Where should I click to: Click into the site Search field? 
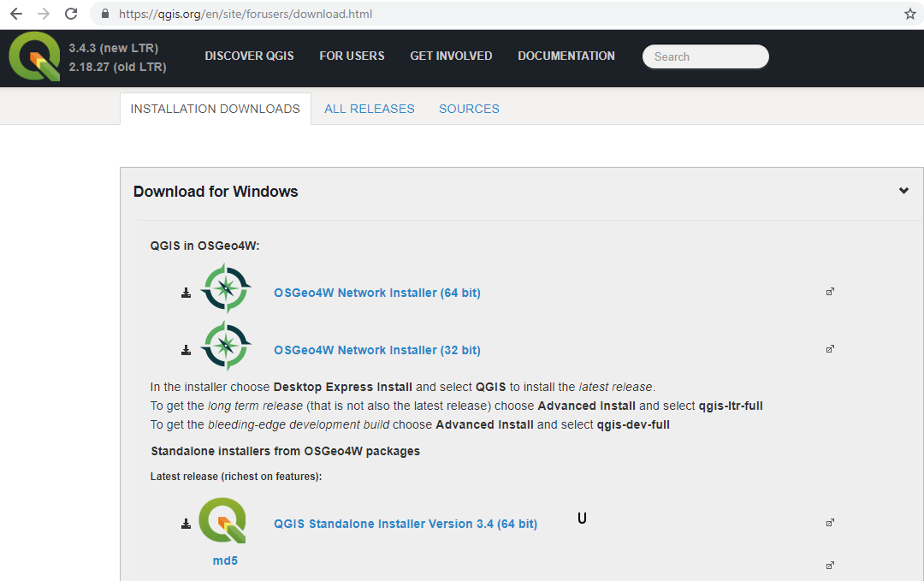coord(705,56)
